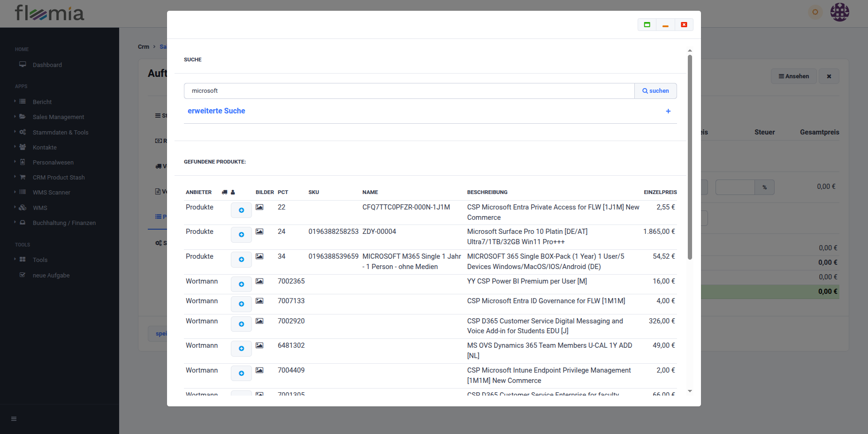The width and height of the screenshot is (868, 434).
Task: Open the Dashboard menu item
Action: click(x=47, y=65)
